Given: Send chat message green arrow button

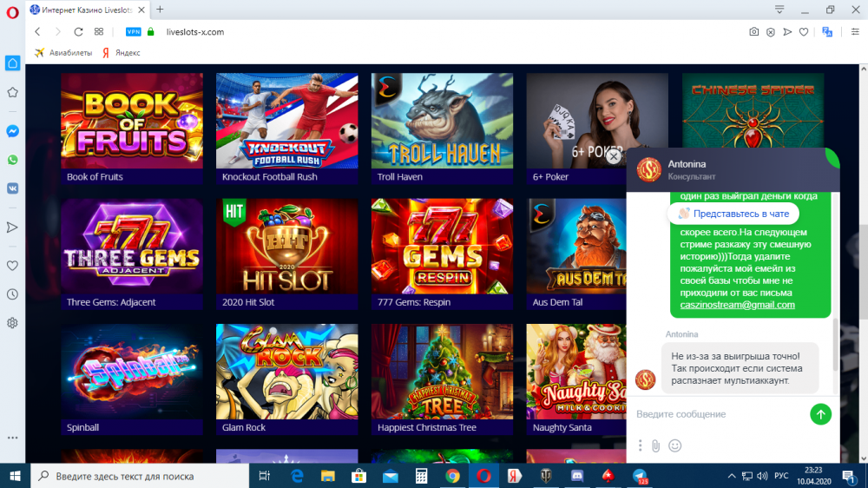Looking at the screenshot, I should 820,414.
